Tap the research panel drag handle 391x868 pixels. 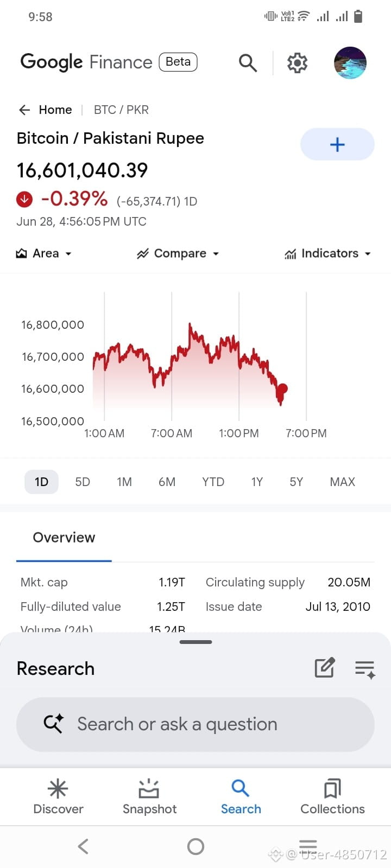click(195, 642)
